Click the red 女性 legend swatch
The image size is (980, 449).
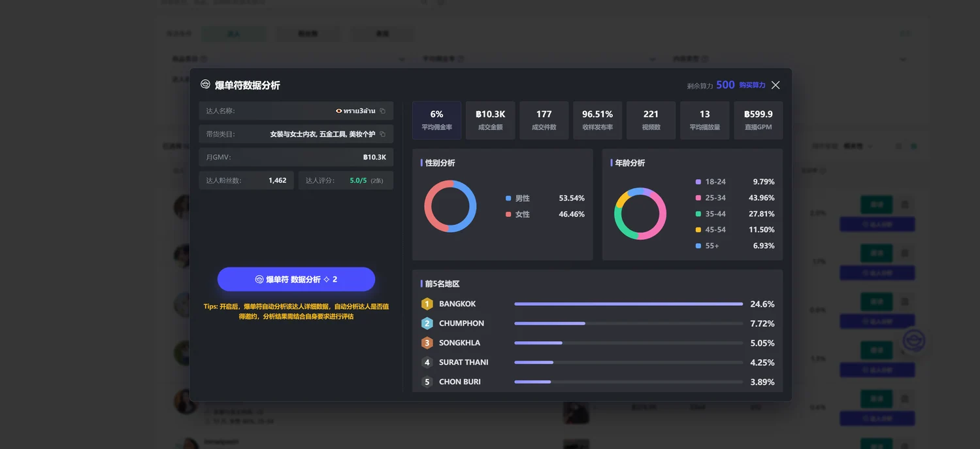(x=508, y=214)
